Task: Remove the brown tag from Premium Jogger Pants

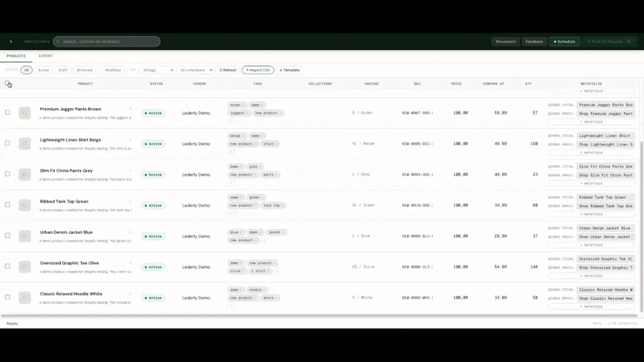Action: point(243,105)
